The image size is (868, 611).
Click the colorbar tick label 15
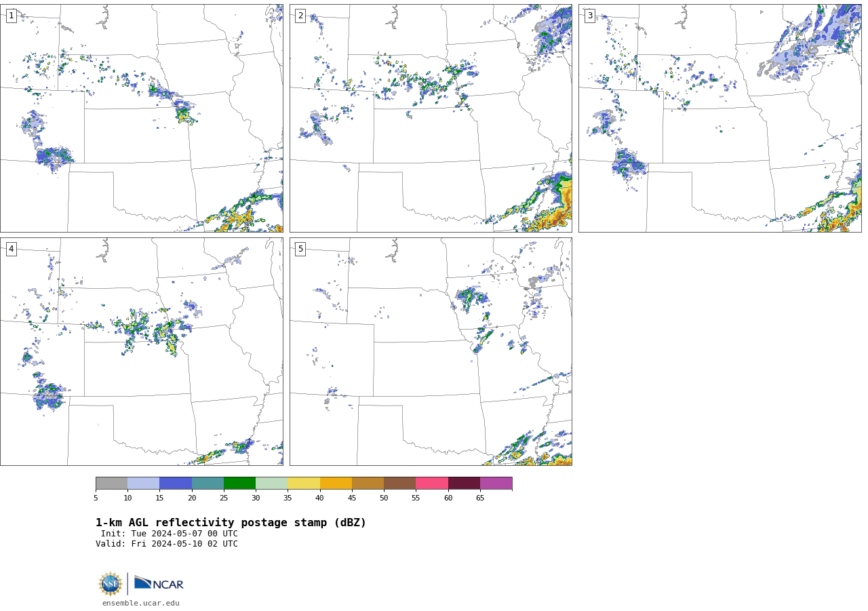159,498
